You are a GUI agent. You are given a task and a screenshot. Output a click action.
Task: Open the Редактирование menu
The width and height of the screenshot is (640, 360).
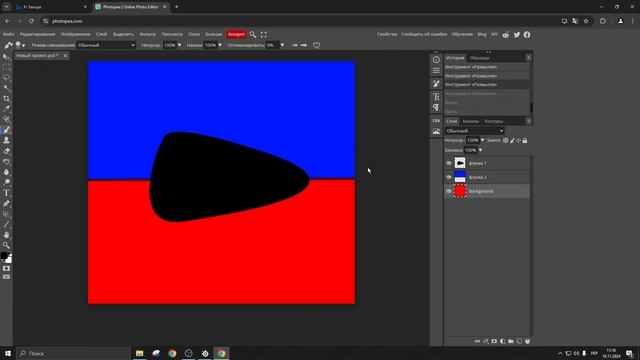(38, 35)
